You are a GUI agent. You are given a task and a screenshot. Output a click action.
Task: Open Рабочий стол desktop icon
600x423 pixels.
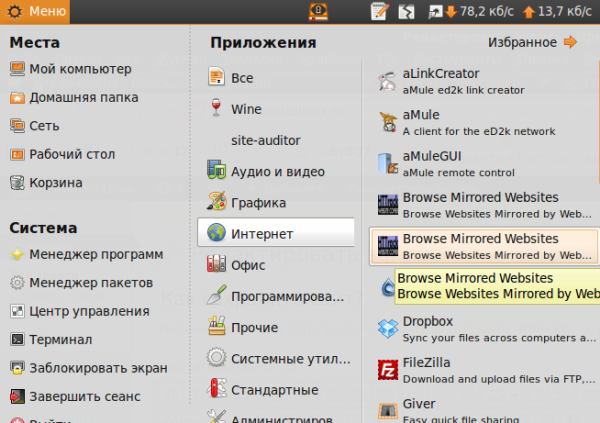pyautogui.click(x=17, y=154)
